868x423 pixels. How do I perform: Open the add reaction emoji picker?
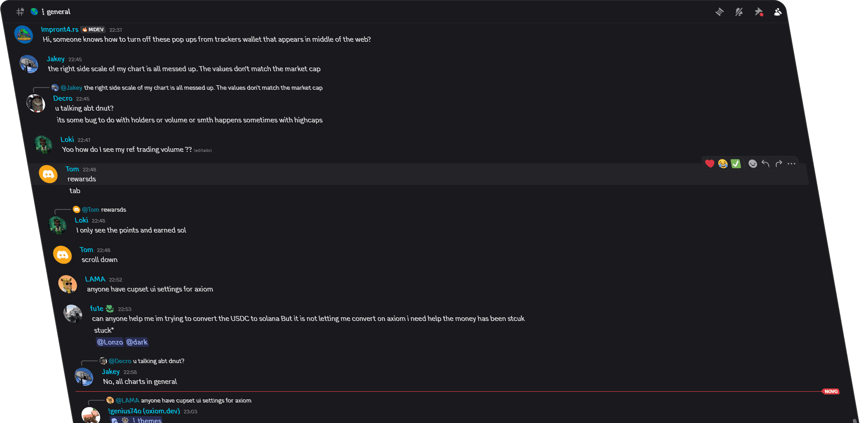click(x=752, y=164)
